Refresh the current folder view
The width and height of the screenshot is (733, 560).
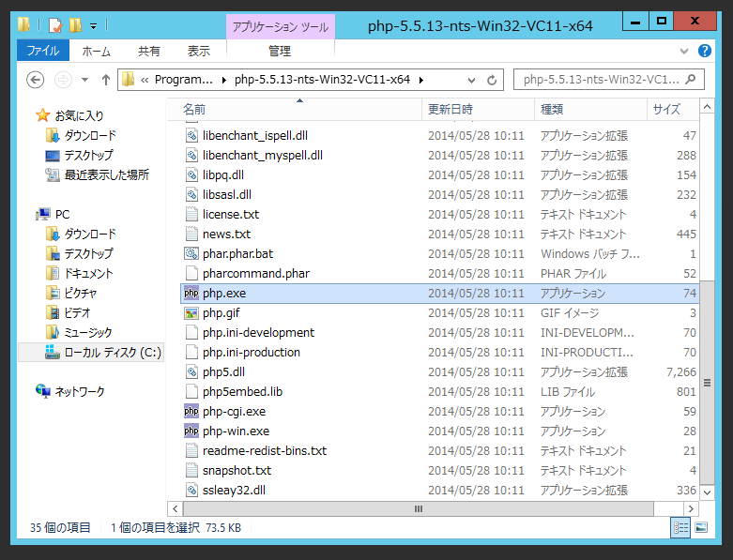click(x=492, y=81)
